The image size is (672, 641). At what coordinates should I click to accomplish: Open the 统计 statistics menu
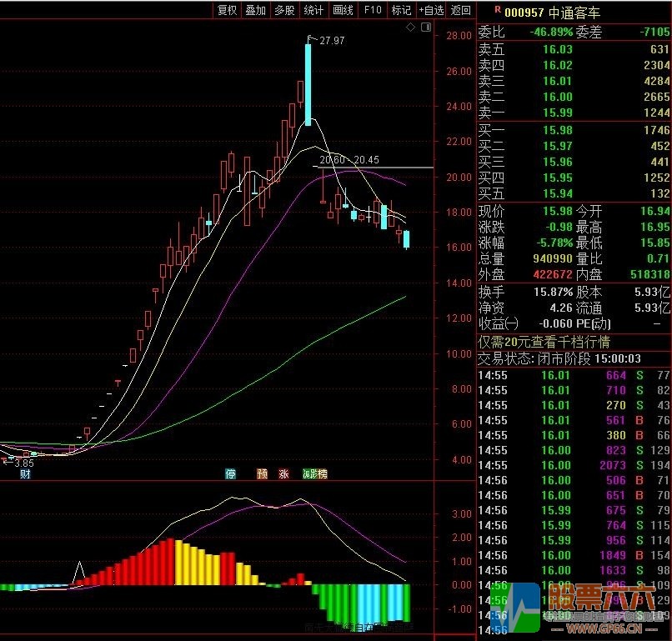pos(313,10)
